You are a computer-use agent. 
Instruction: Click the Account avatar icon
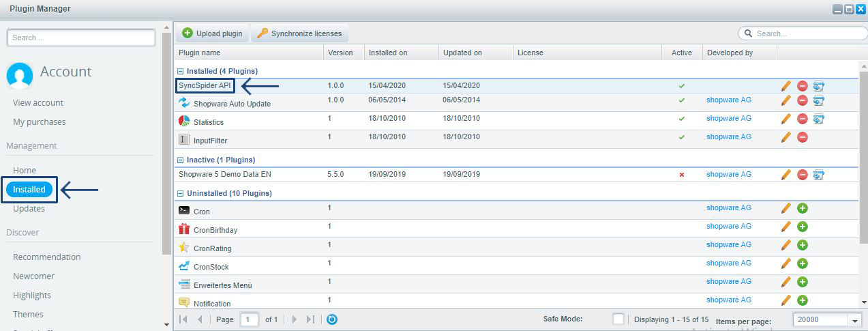click(20, 75)
